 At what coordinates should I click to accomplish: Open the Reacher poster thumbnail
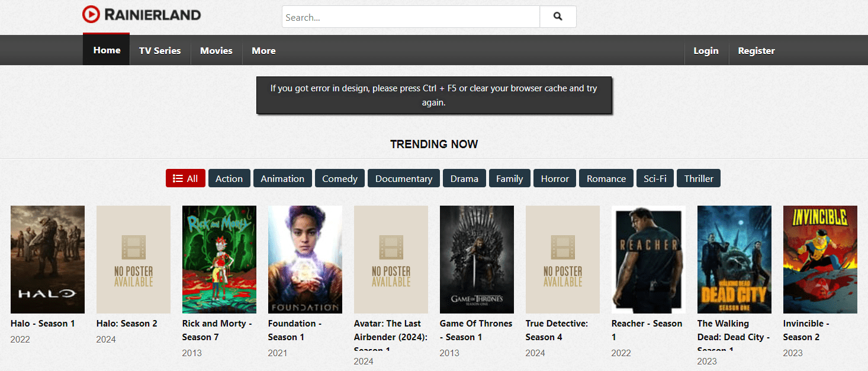648,259
